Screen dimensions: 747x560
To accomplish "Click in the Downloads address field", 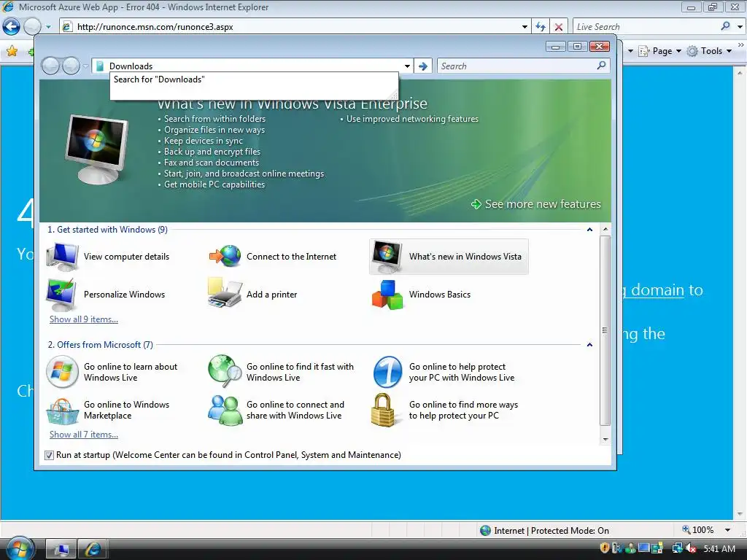I will pyautogui.click(x=252, y=66).
